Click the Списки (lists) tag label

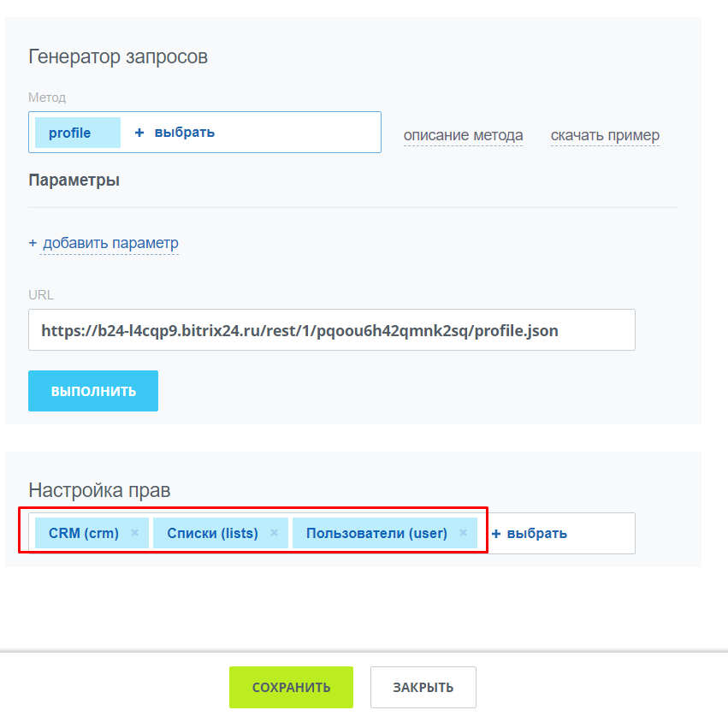coord(212,533)
